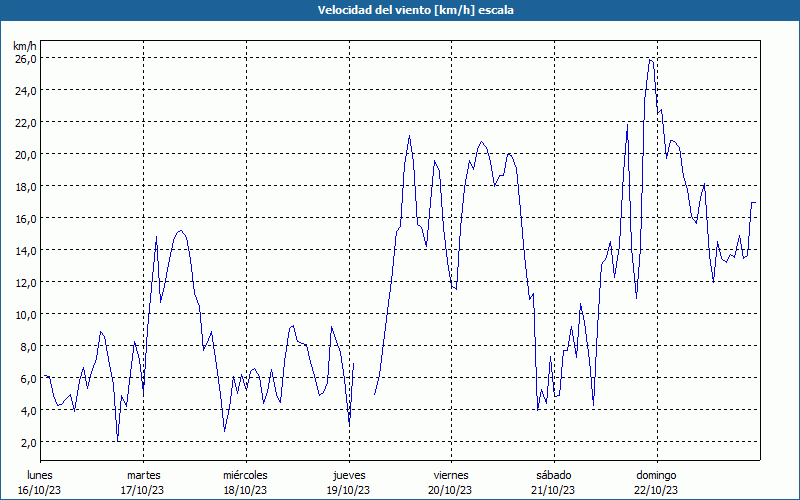This screenshot has height=500, width=800.
Task: Select the 20/10/23 date label
Action: pyautogui.click(x=451, y=490)
